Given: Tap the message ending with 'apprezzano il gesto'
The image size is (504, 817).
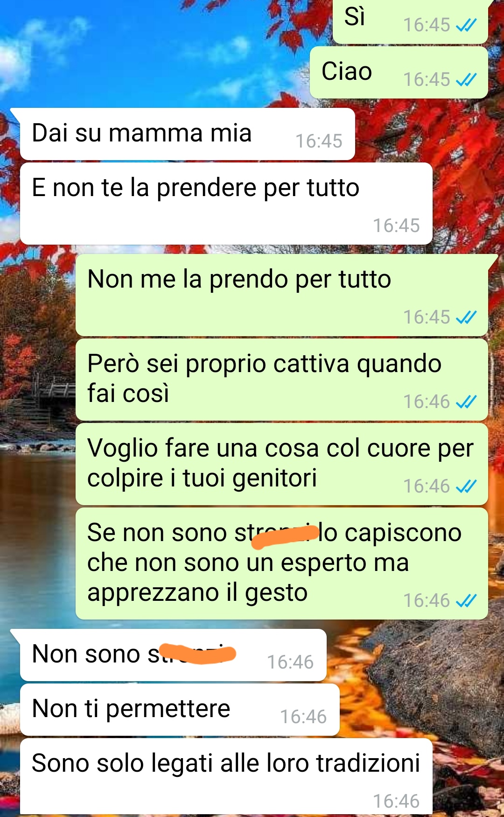Looking at the screenshot, I should (282, 563).
